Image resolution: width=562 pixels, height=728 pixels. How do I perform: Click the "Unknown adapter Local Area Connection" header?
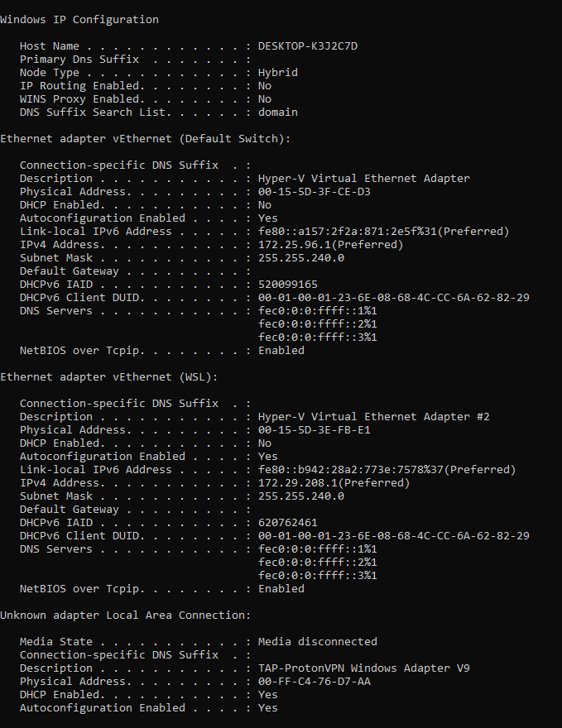(125, 615)
